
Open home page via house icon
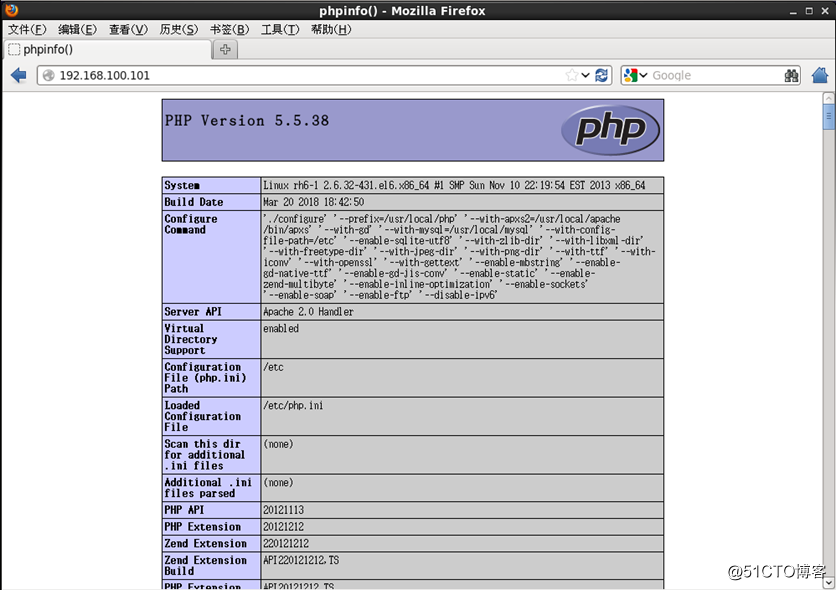820,75
